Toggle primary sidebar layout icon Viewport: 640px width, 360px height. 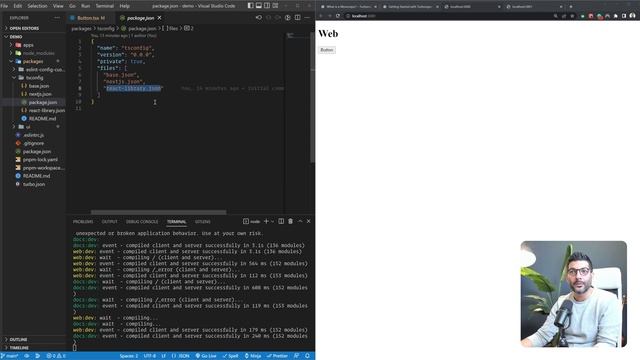coord(251,6)
